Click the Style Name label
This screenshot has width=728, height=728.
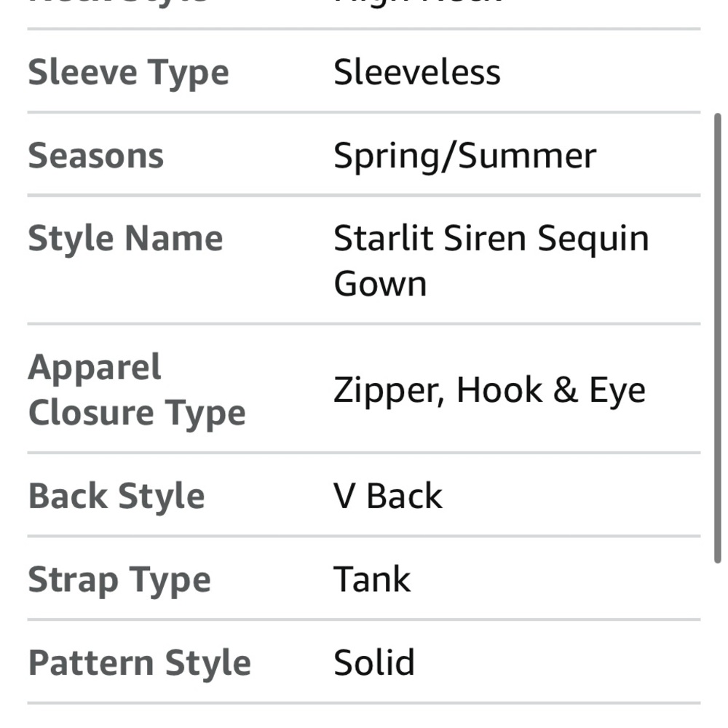coord(125,239)
